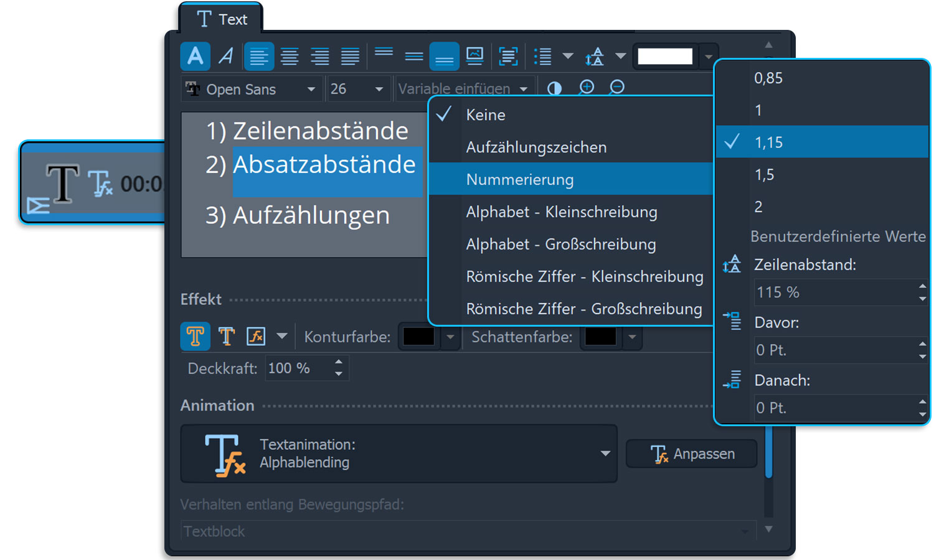
Task: Click the Zeilenabstand 115 % input field
Action: (x=834, y=292)
